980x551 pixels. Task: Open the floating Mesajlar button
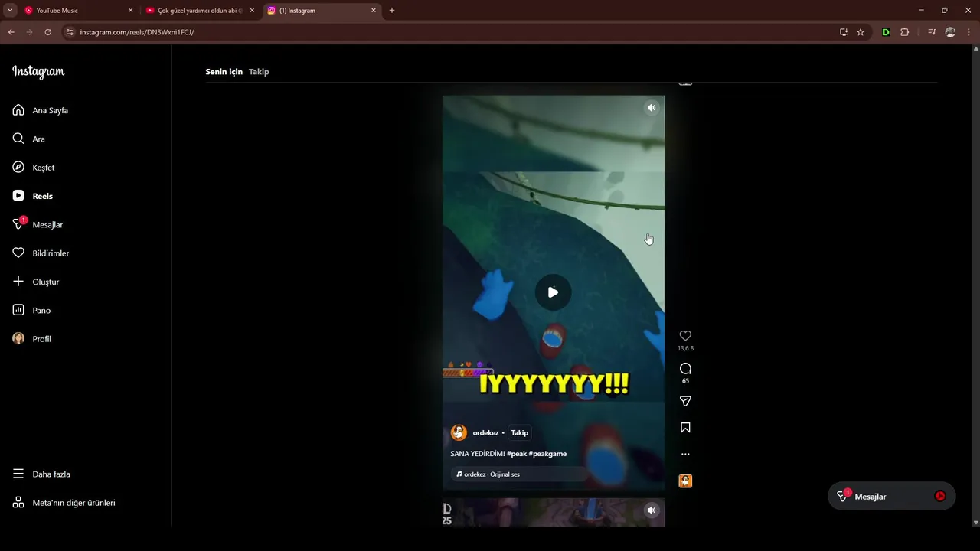[891, 497]
